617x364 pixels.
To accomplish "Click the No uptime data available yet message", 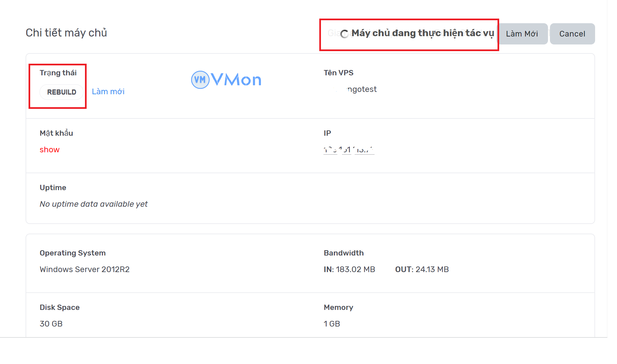I will [94, 204].
